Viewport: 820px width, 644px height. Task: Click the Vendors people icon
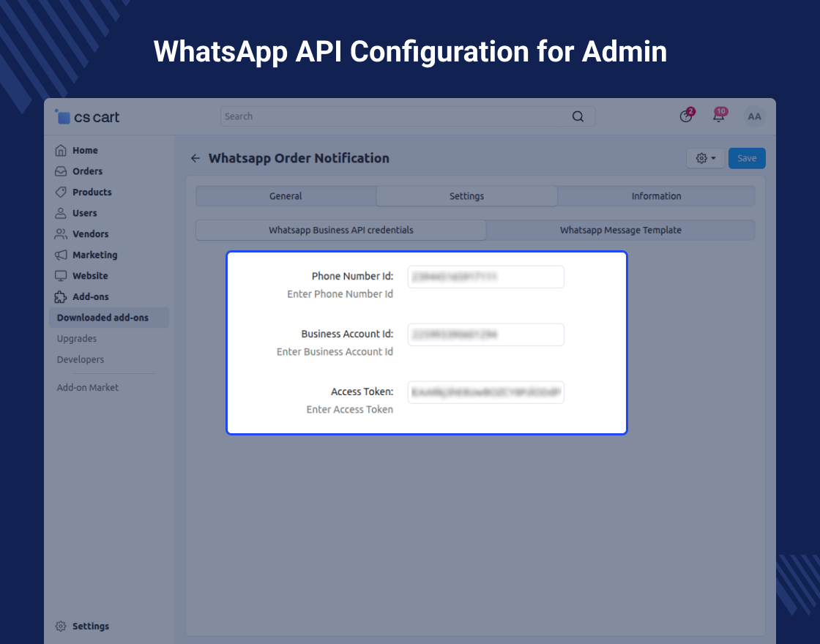[61, 234]
